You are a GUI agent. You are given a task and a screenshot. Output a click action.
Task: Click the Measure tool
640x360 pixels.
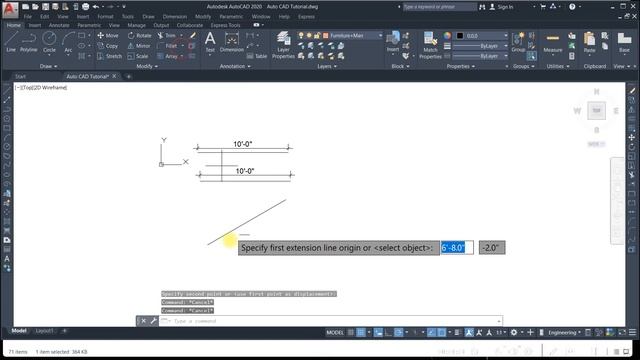coord(553,42)
